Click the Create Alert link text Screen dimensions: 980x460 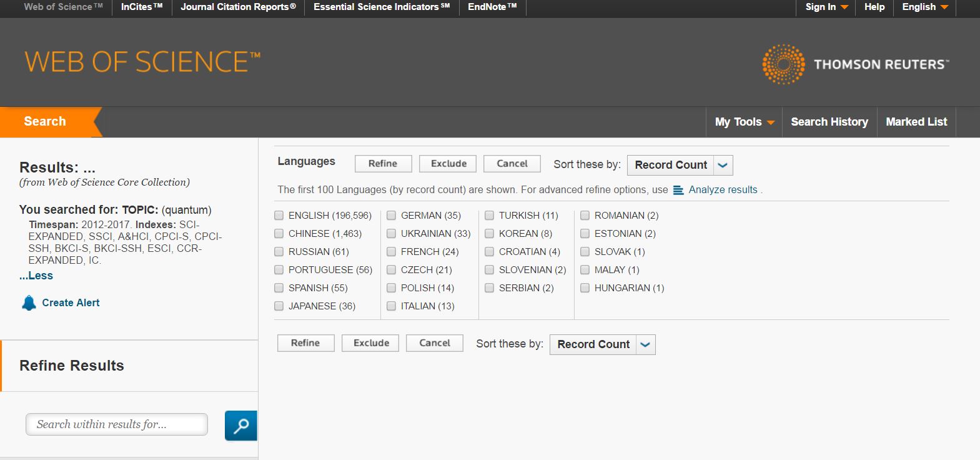(x=71, y=303)
